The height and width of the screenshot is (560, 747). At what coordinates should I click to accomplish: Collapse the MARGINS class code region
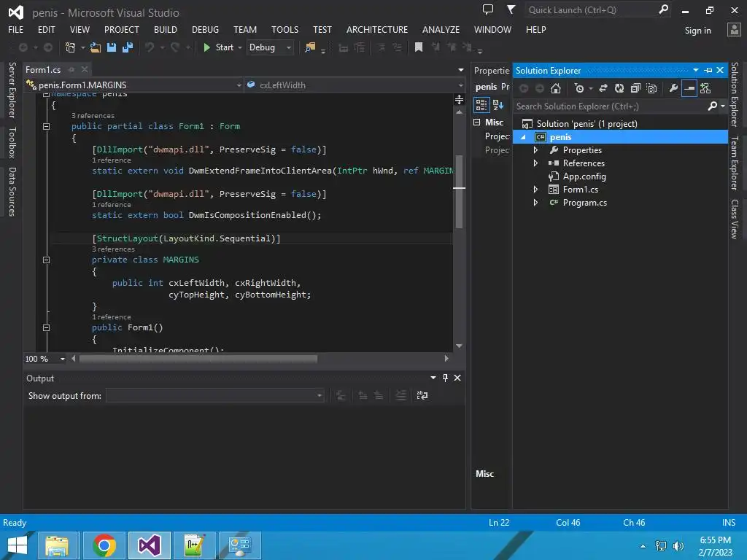[x=46, y=260]
